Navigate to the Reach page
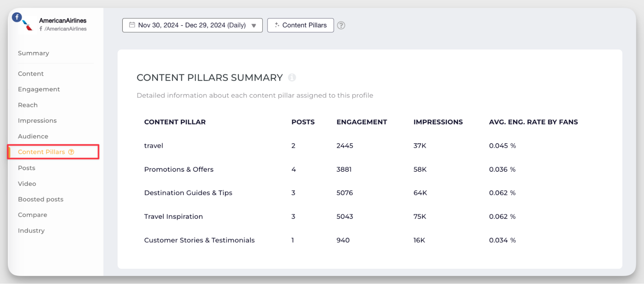This screenshot has height=284, width=644. 28,105
